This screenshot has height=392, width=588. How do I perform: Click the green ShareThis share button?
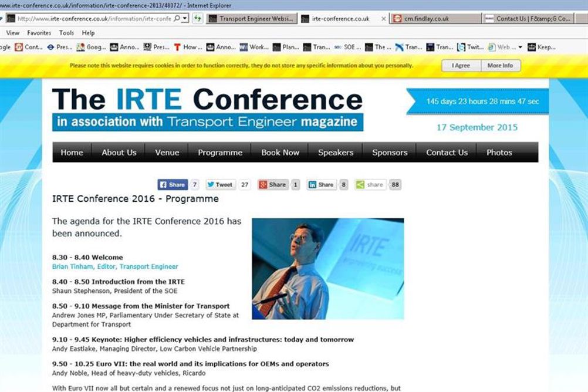pos(370,185)
